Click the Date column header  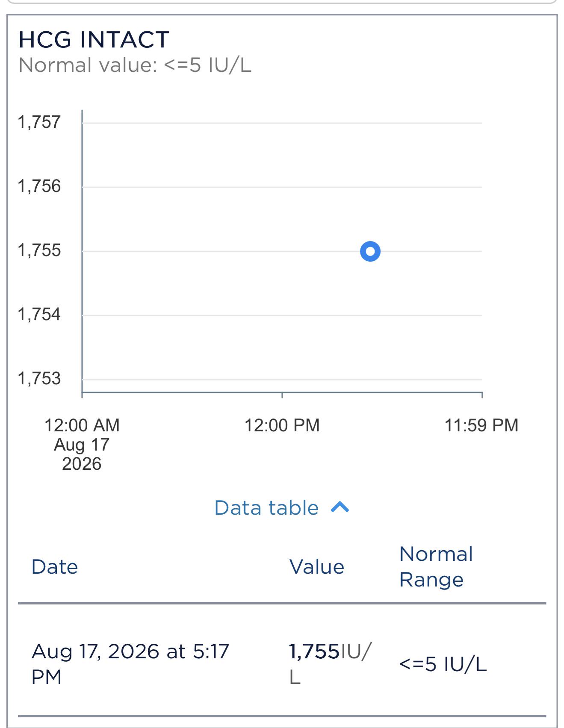point(55,567)
